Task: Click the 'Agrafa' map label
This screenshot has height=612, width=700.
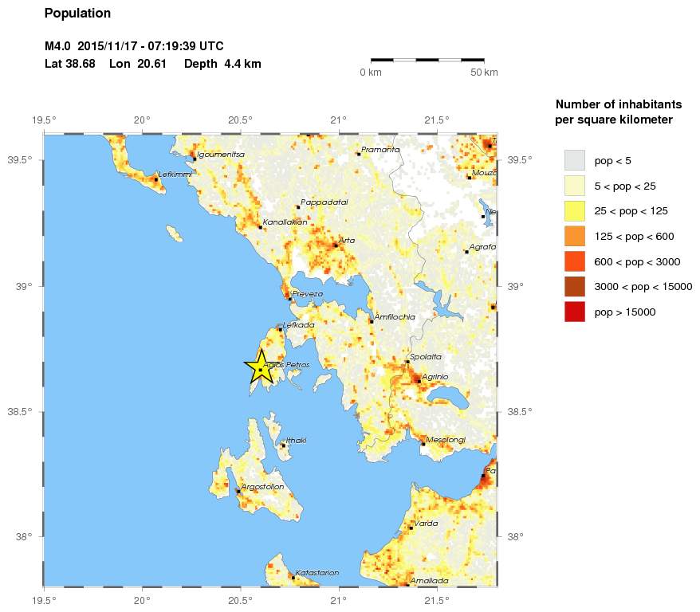Action: pyautogui.click(x=482, y=247)
